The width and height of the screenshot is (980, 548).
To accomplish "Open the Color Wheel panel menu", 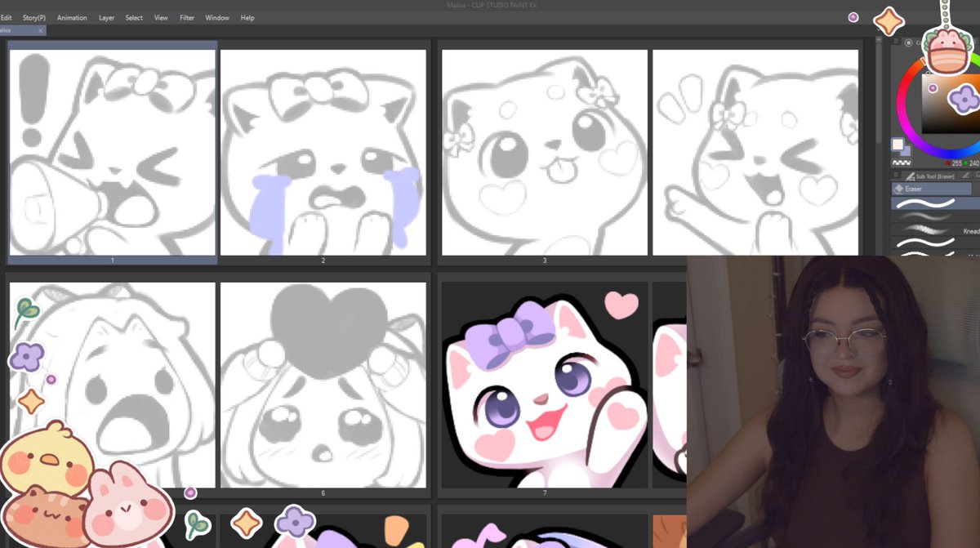I will click(x=896, y=41).
